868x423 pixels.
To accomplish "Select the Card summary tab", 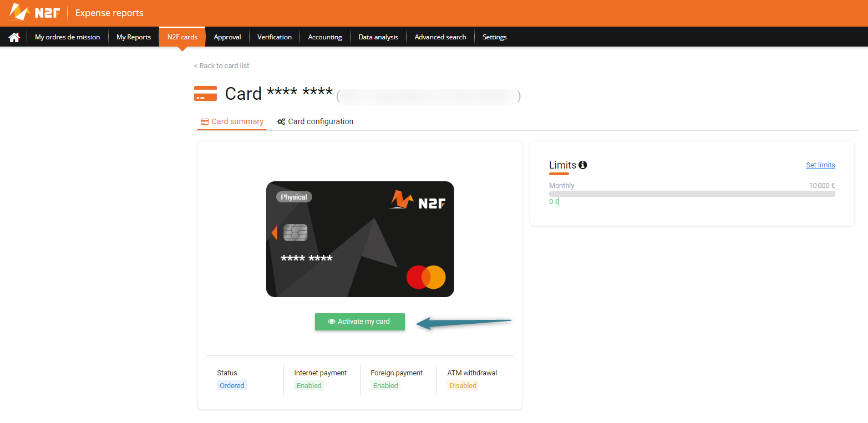I will tap(232, 121).
